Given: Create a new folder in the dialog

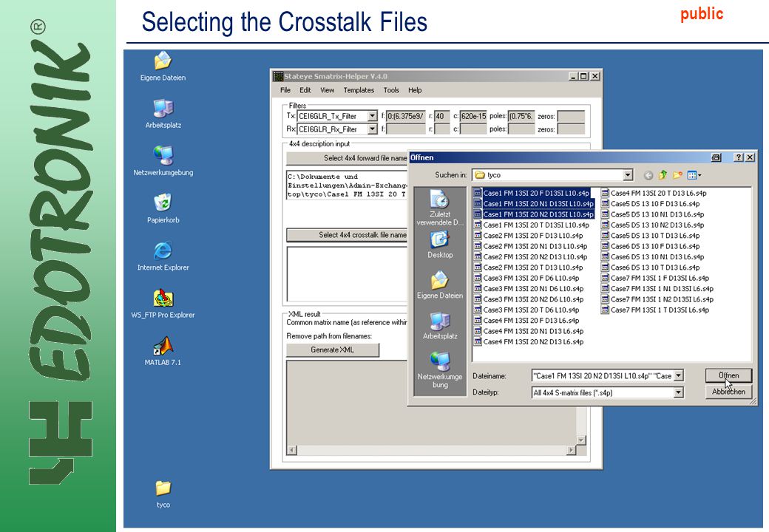Looking at the screenshot, I should pos(678,175).
